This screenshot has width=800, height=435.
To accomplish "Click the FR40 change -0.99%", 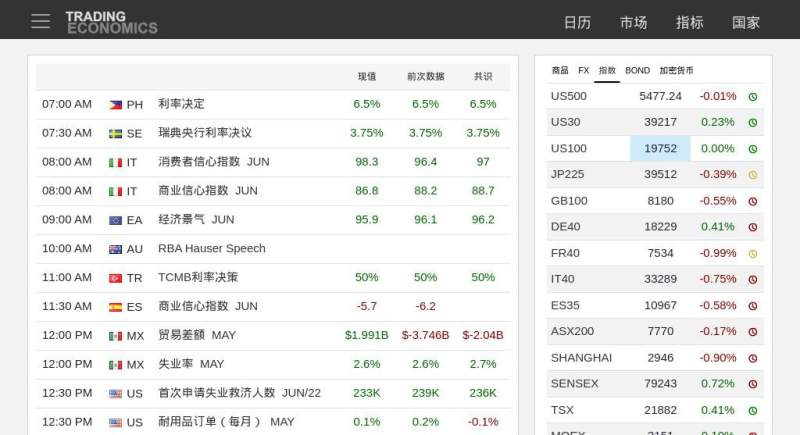I will click(717, 253).
